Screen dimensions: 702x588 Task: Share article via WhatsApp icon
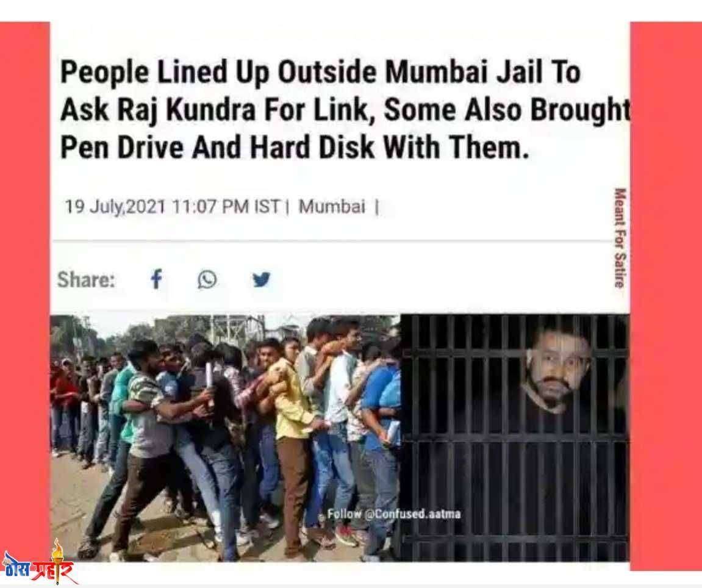[207, 280]
